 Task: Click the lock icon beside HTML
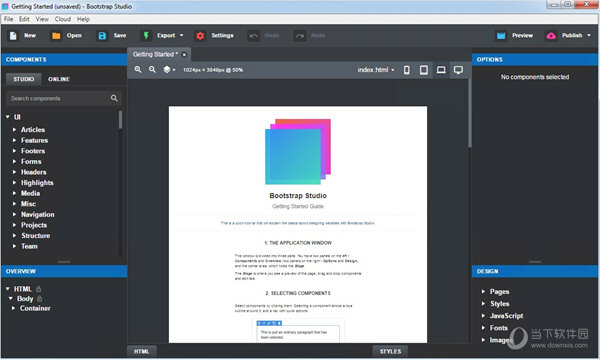[39, 289]
